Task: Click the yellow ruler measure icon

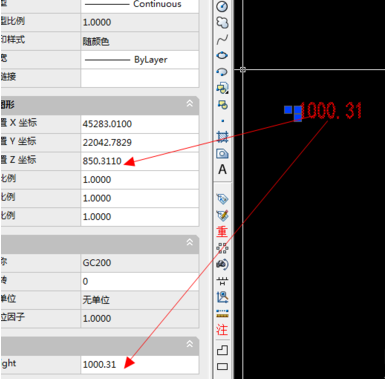Action: [222, 313]
